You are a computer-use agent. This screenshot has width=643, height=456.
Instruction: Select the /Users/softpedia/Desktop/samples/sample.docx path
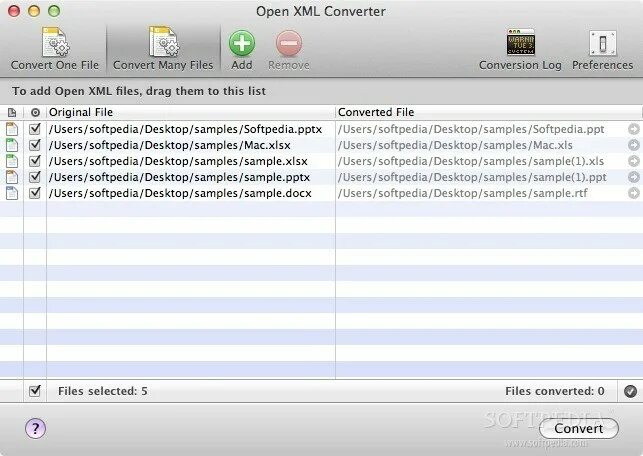click(x=180, y=194)
